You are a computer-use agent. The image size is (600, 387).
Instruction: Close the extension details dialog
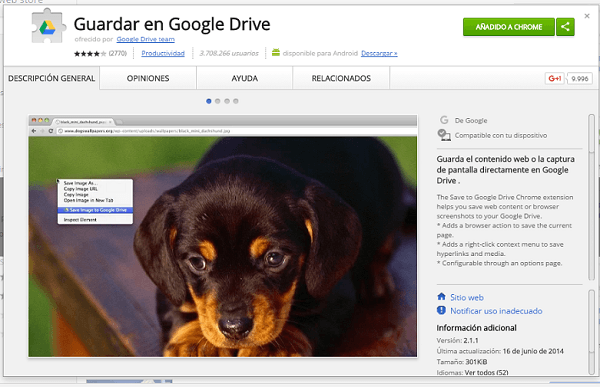(x=587, y=16)
